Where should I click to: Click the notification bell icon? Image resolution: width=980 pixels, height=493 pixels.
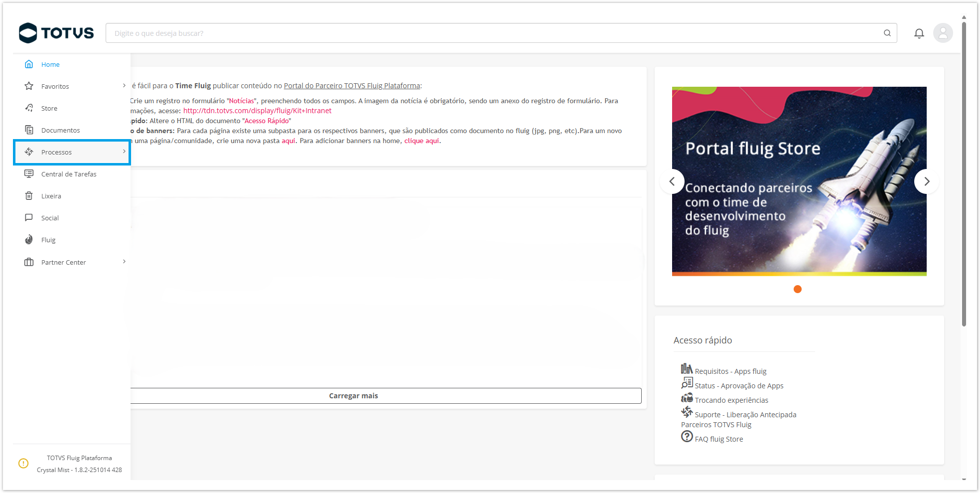(919, 33)
